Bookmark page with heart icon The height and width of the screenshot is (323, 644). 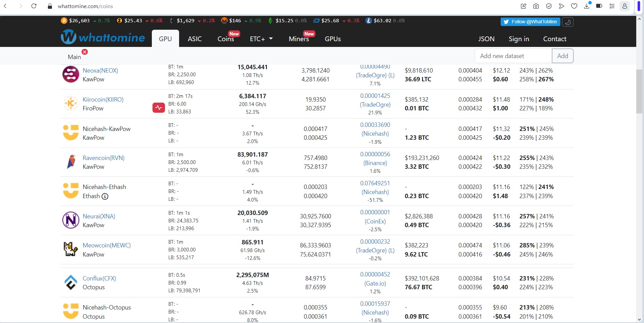574,6
